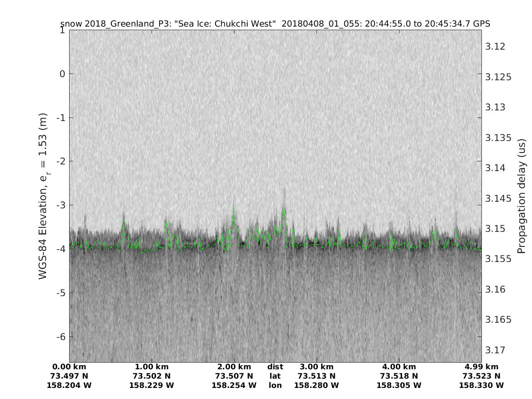Image resolution: width=532 pixels, height=399 pixels.
Task: Click the 3.145 propagation delay tick label
Action: pyautogui.click(x=497, y=199)
